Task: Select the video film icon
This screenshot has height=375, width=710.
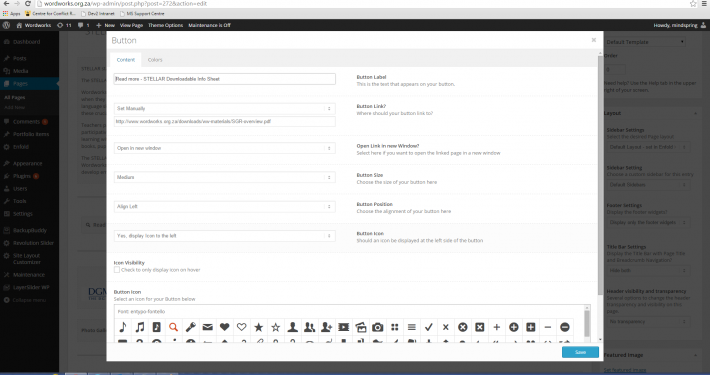Action: 344,327
